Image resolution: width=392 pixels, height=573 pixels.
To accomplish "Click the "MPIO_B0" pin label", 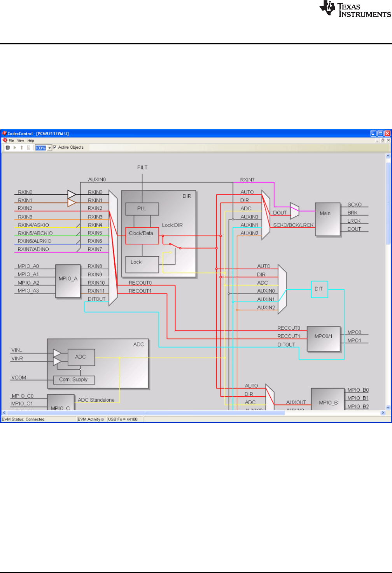I will pyautogui.click(x=358, y=390).
